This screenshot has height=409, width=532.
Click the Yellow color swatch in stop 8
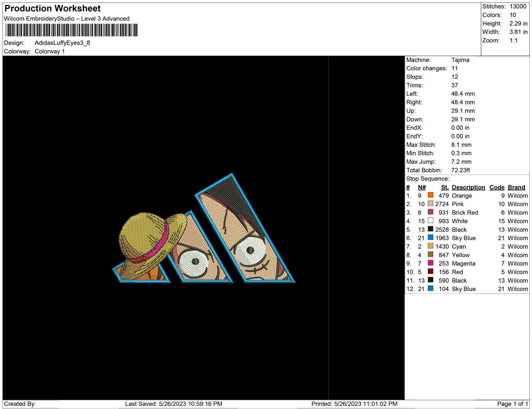[x=430, y=254]
